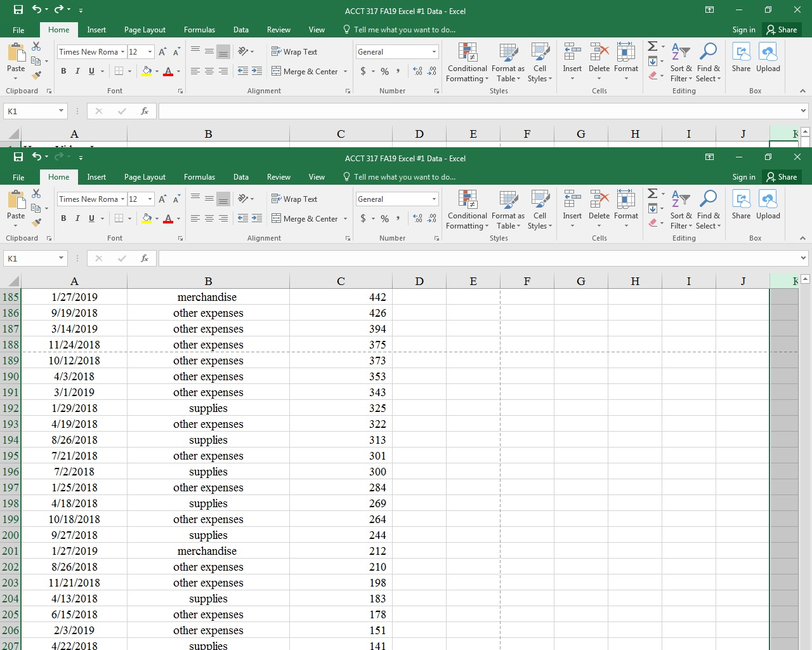Click Cut scissors icon in front window
Viewport: 812px width, 650px height.
36,194
